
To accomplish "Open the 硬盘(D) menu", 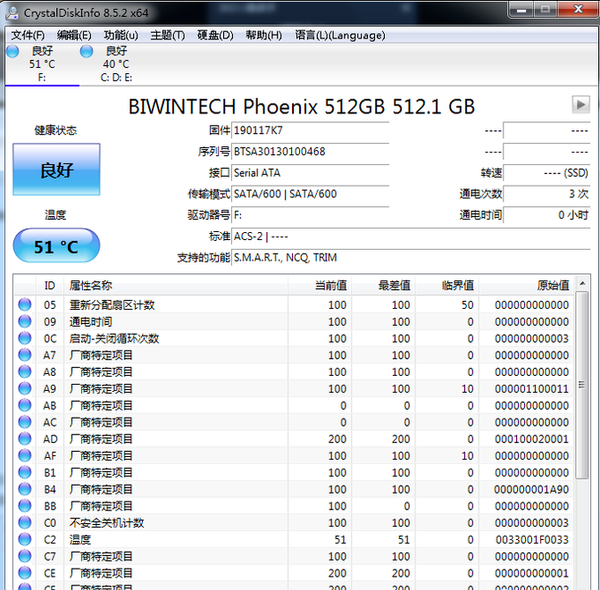I will tap(214, 35).
